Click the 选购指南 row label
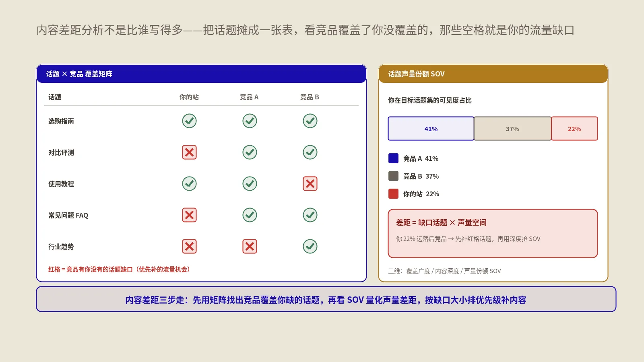This screenshot has height=362, width=644. [61, 121]
